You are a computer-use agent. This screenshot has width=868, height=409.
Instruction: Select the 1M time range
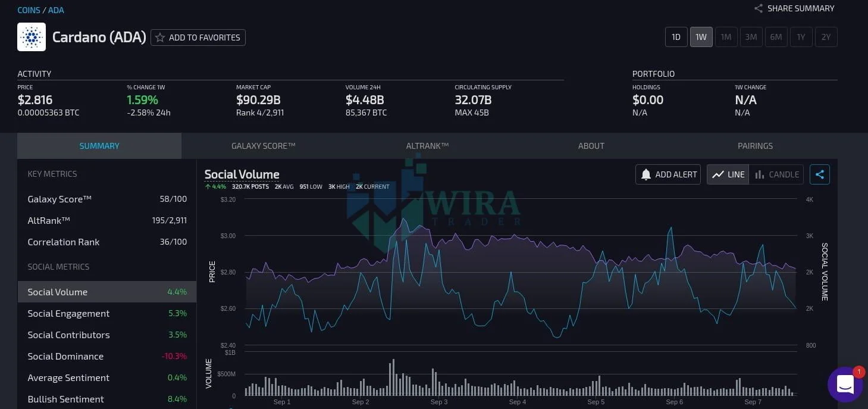[x=726, y=37]
